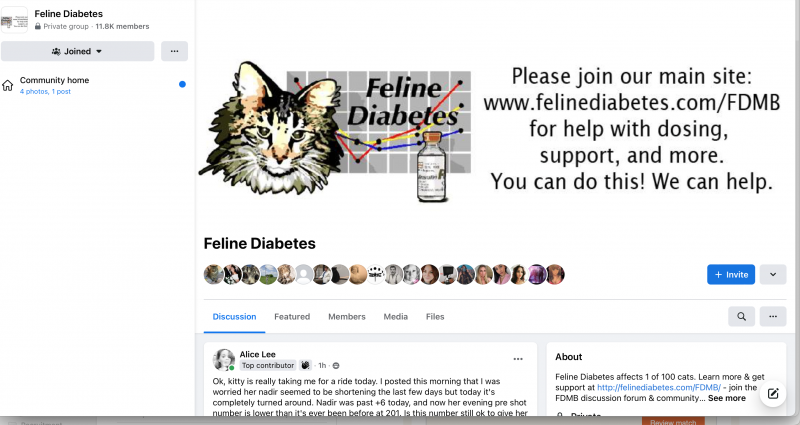
Task: Expand the Joined dropdown button
Action: (x=78, y=51)
